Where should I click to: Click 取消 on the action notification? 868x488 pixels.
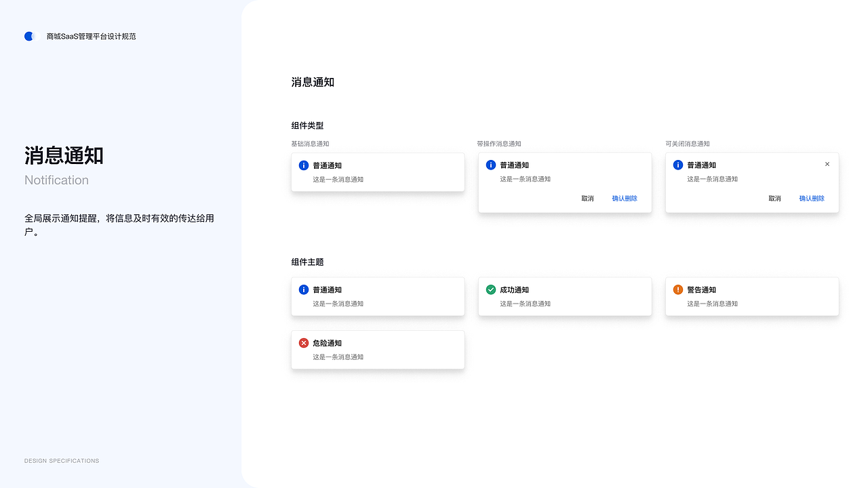click(587, 199)
